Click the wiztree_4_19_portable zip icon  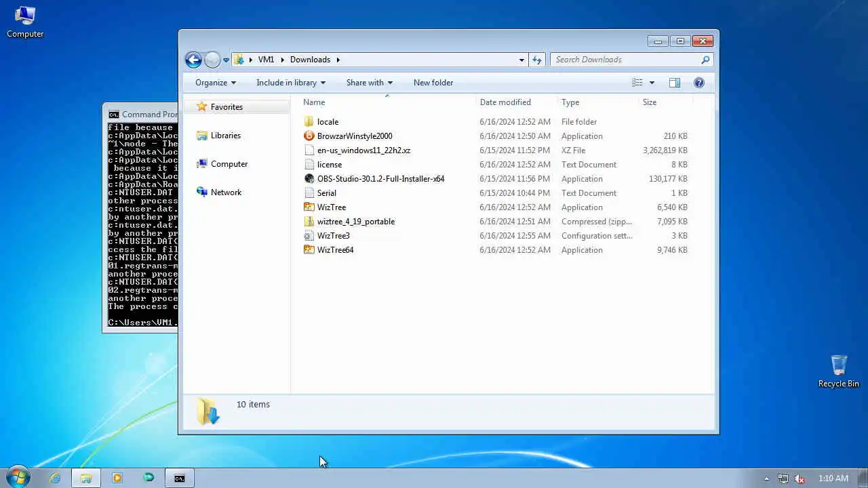pyautogui.click(x=309, y=222)
